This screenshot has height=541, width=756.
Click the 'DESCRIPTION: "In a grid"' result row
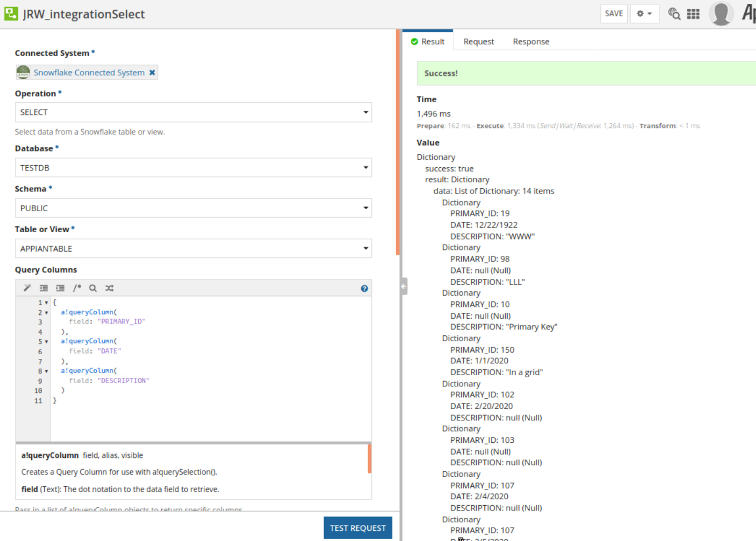[x=497, y=372]
